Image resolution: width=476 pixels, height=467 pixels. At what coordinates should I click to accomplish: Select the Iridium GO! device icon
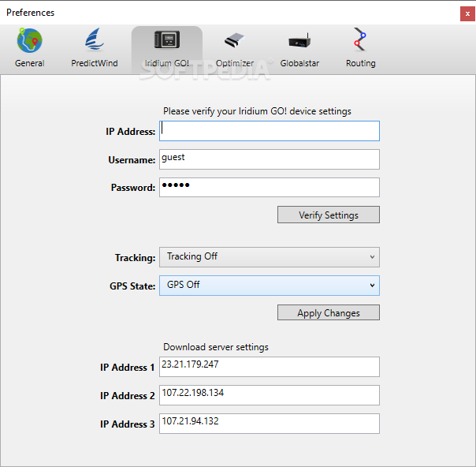[167, 39]
